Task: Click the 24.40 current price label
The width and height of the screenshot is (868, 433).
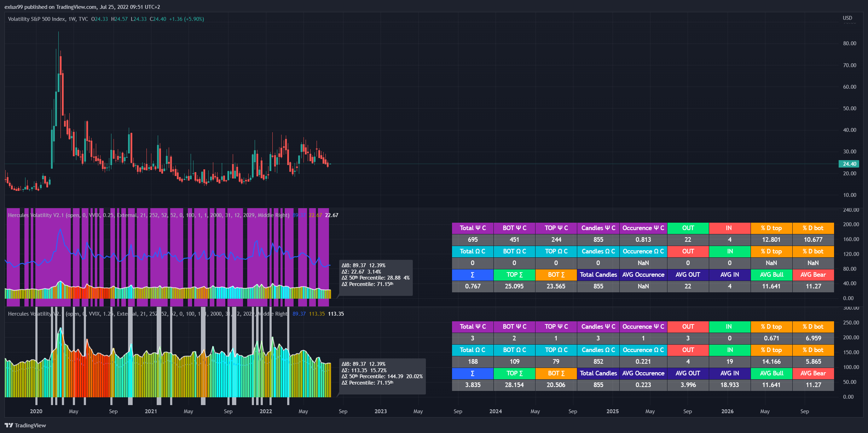Action: point(849,164)
